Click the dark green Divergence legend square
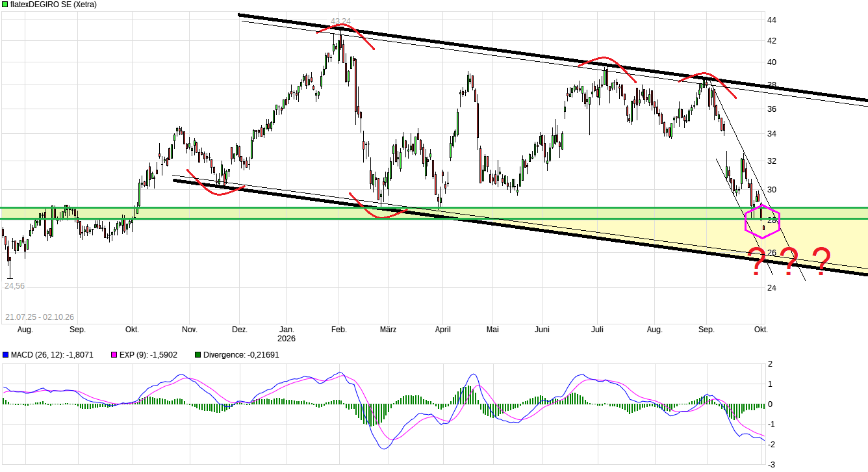This screenshot has height=472, width=868. (198, 355)
